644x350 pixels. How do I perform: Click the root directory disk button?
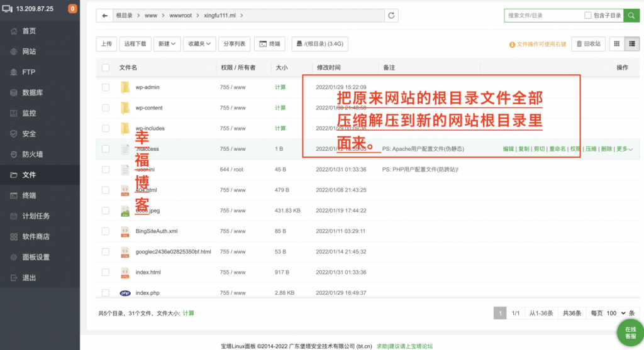point(320,44)
